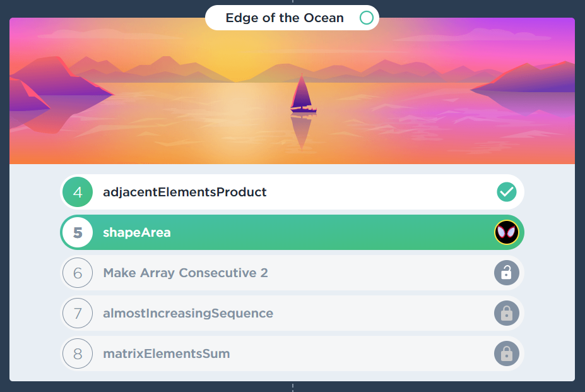Click the lock icon on almostIncreasingSequence
Screen dimensions: 585x392
506,313
